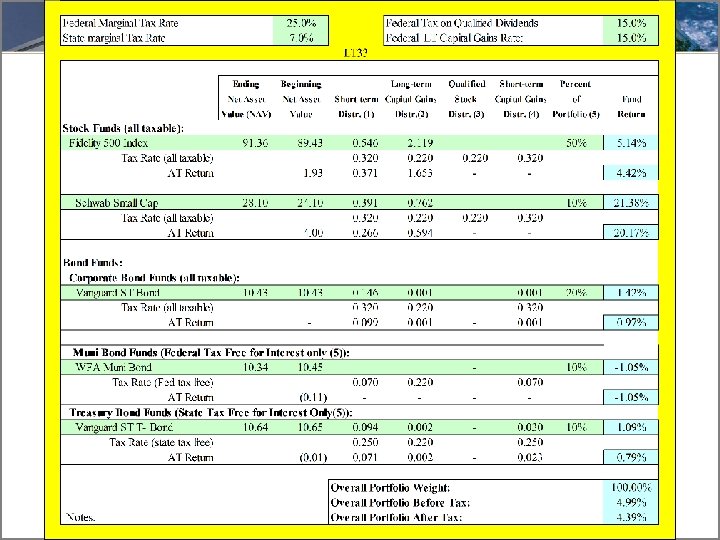Select Fidelity short term distribution 0.546

[x=365, y=143]
